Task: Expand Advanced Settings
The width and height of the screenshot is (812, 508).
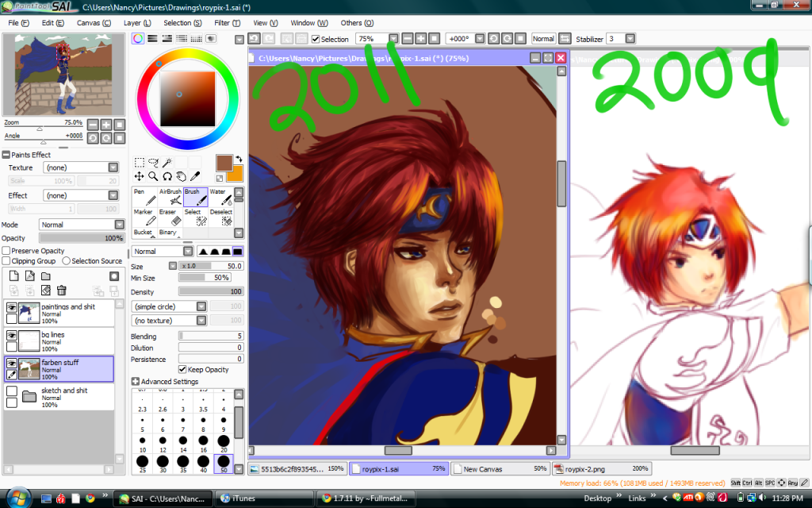Action: [x=135, y=382]
